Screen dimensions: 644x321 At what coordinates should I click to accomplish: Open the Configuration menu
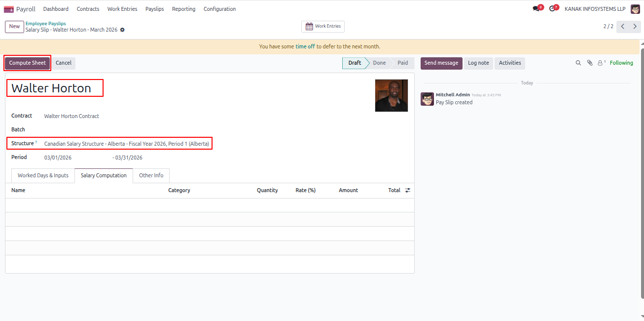(219, 9)
